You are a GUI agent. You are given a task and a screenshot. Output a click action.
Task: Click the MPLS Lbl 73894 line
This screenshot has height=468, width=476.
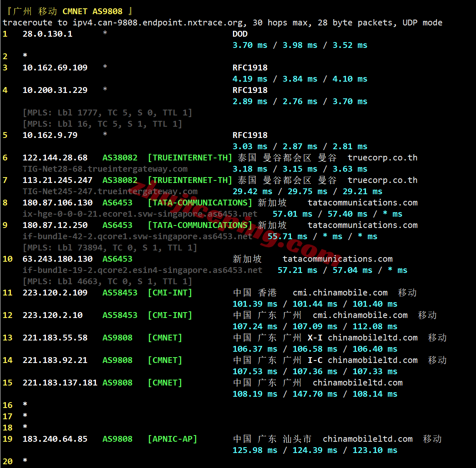[x=110, y=248]
